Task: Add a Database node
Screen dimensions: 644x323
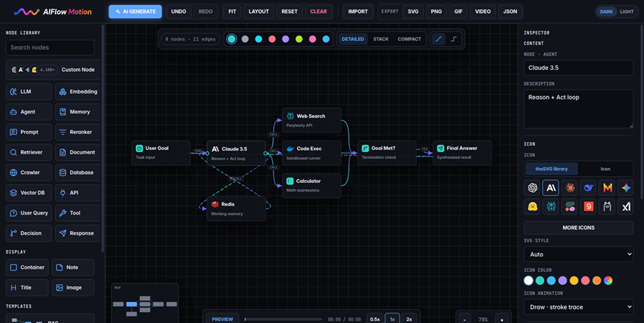Action: [78, 173]
